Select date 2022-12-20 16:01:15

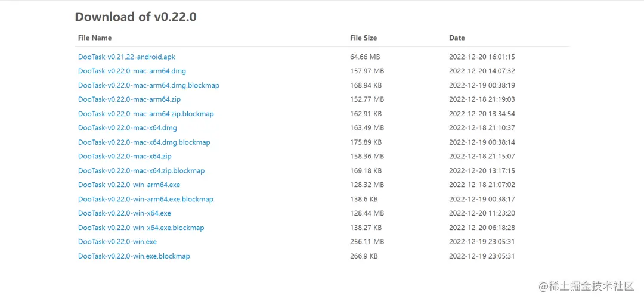pos(482,57)
